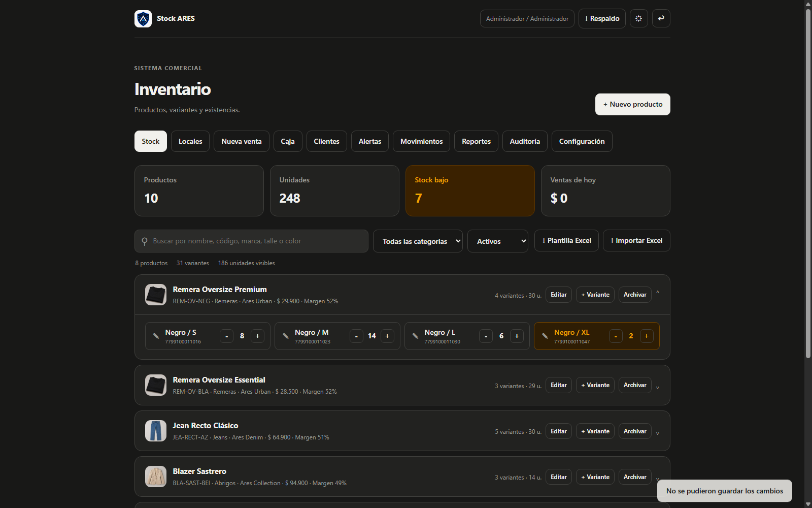Open Configuración tab

[582, 141]
